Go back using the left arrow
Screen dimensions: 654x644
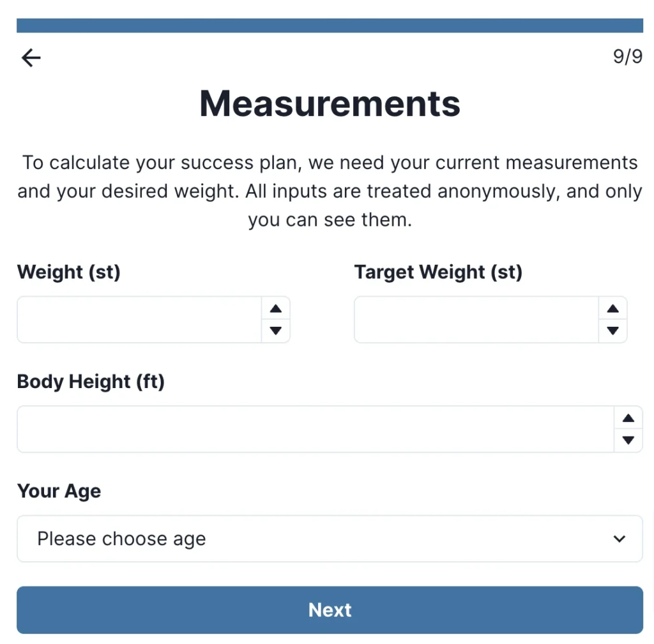31,58
